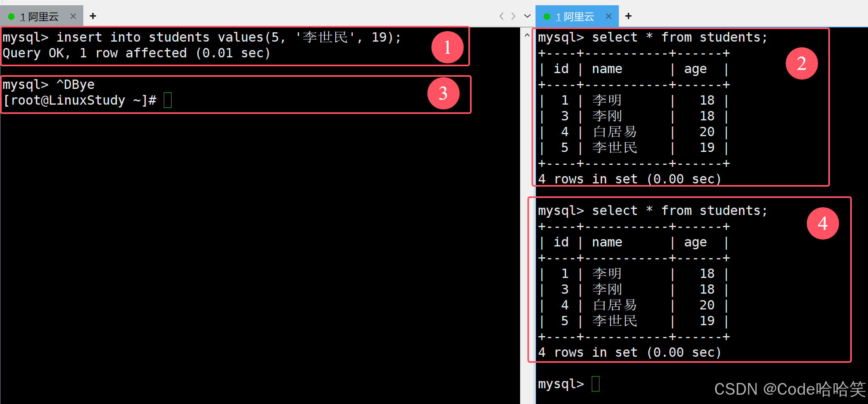Click the first '4 rows in set' line

630,179
